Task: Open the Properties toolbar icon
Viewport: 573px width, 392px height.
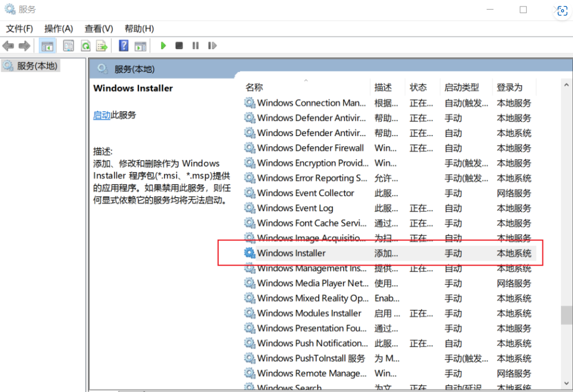Action: point(68,46)
